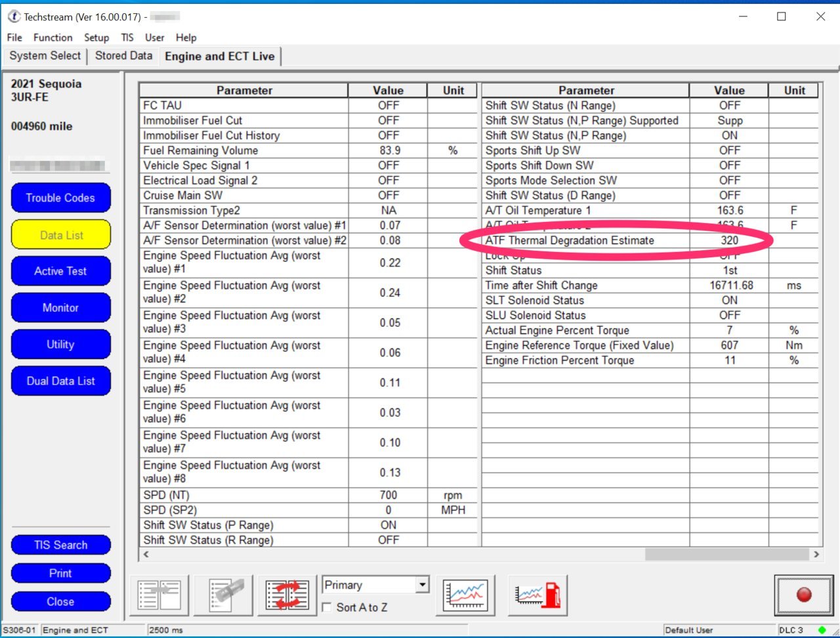Click the custom list pen icon button
This screenshot has width=840, height=638.
tap(223, 595)
